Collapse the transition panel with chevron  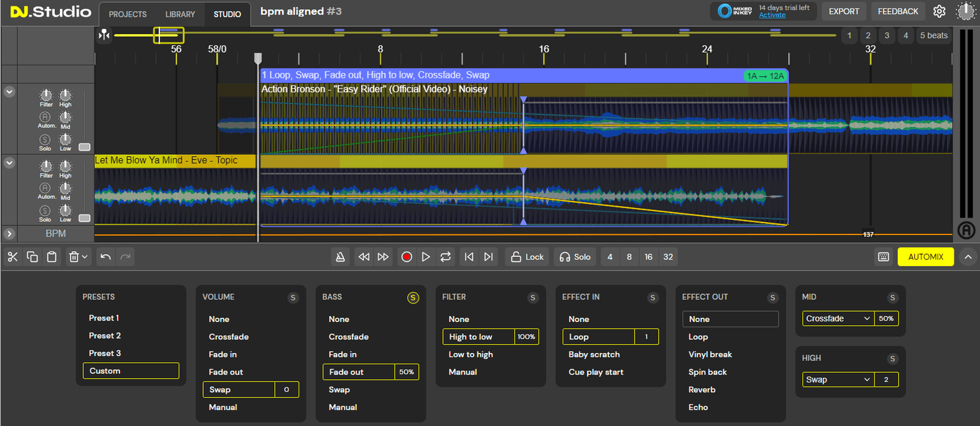click(x=967, y=257)
